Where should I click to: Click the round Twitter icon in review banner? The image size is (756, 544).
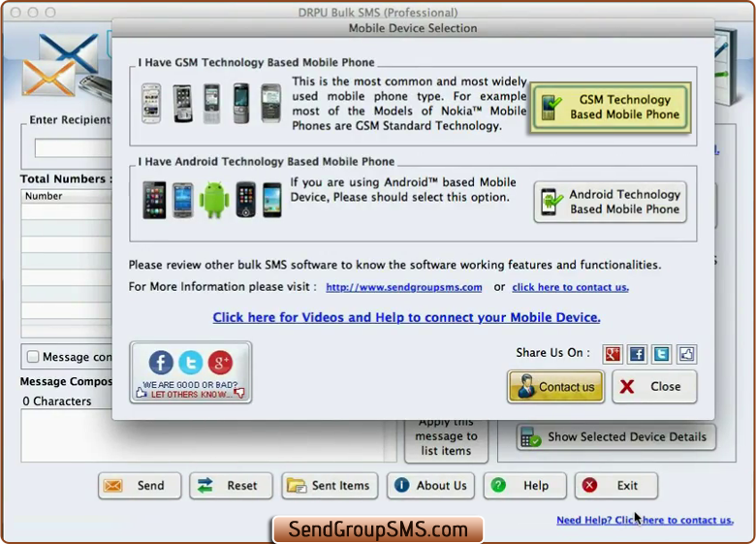coord(190,363)
